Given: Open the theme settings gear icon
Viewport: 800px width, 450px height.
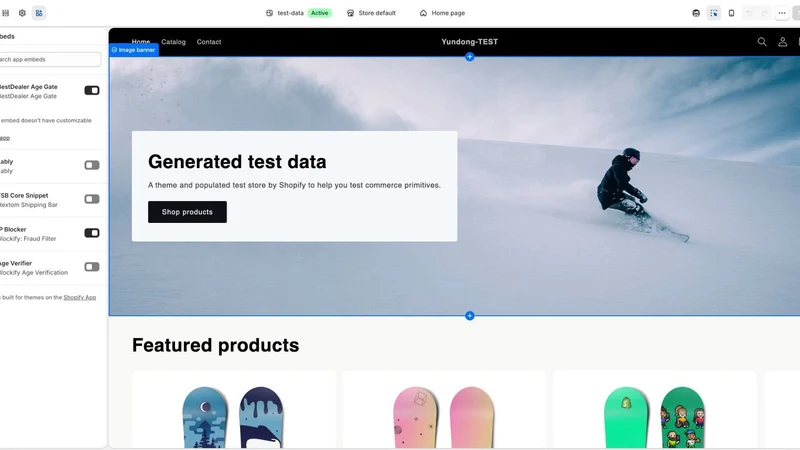Looking at the screenshot, I should tap(22, 13).
